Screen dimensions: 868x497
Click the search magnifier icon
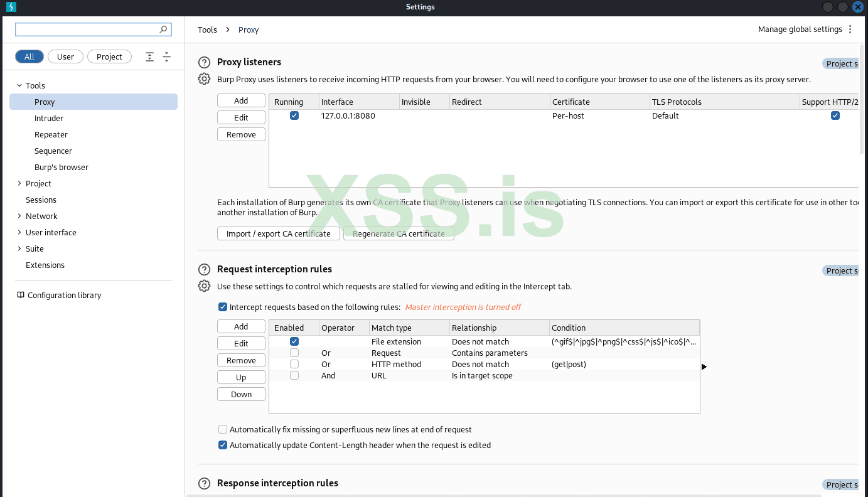(163, 29)
